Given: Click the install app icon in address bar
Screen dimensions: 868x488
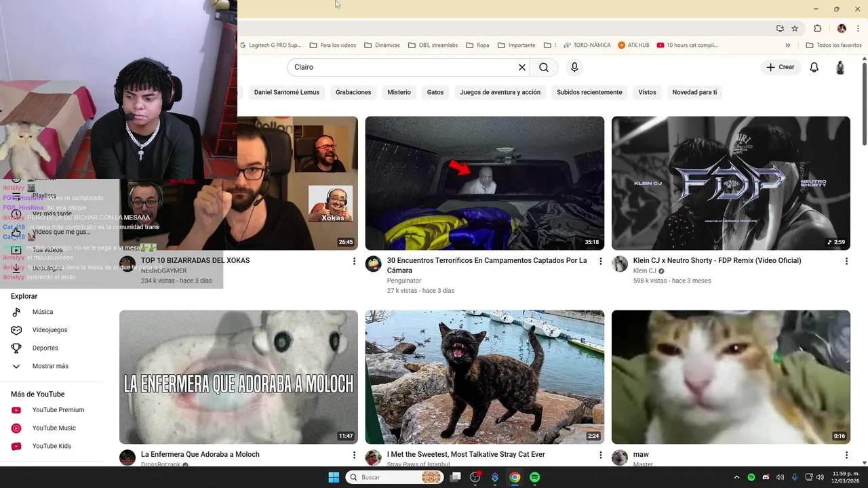Looking at the screenshot, I should point(780,28).
